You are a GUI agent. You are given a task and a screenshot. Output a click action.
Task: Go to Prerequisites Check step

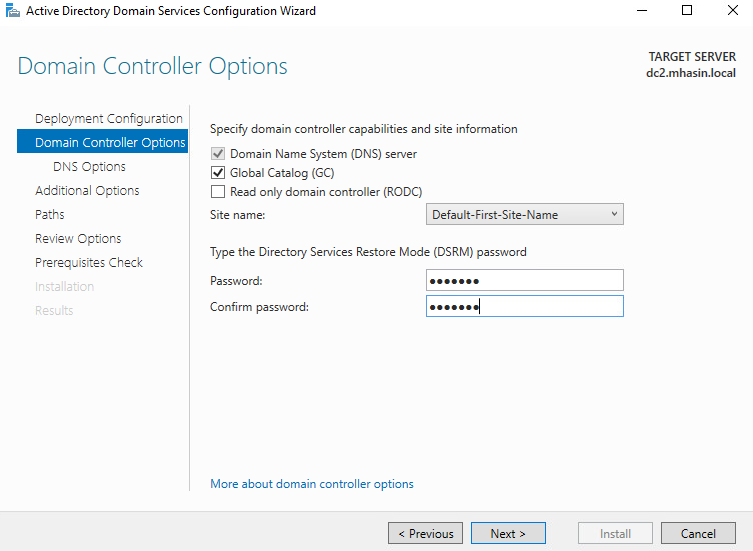(89, 262)
